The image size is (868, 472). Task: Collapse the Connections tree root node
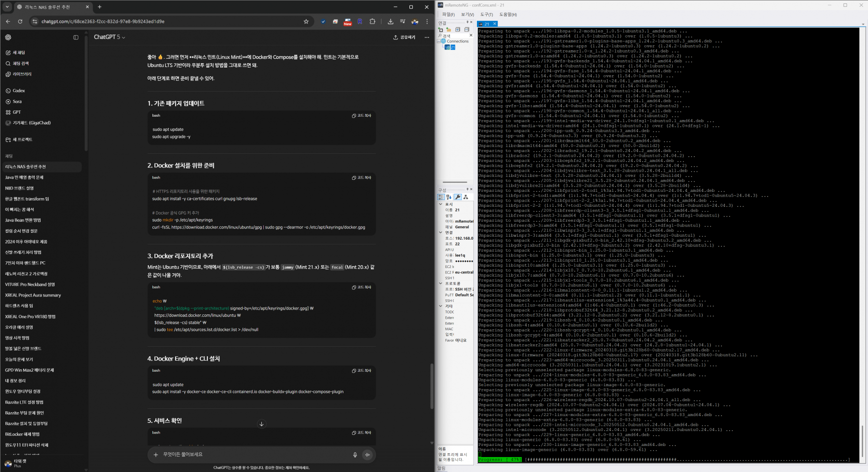coord(439,41)
